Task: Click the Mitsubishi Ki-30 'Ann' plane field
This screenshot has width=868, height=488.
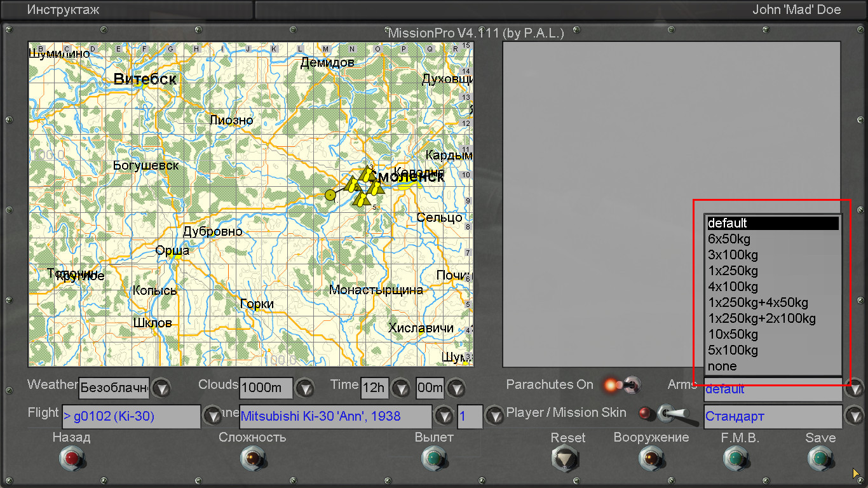Action: tap(336, 417)
